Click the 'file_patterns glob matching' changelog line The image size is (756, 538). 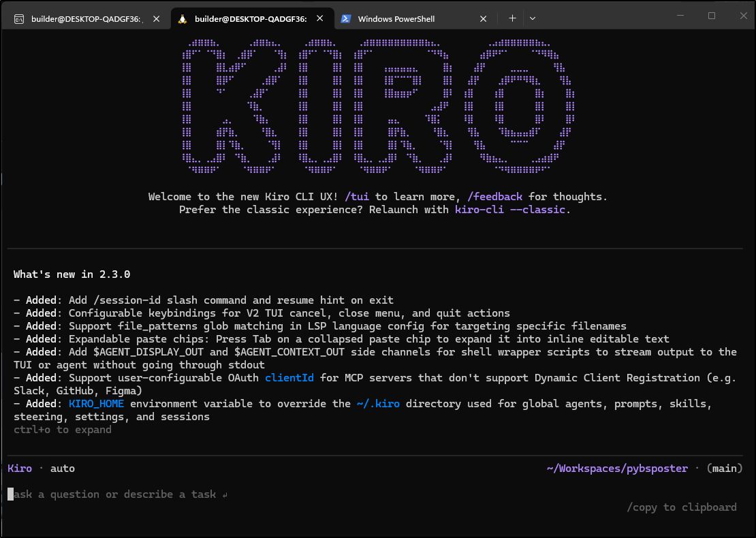(x=320, y=326)
